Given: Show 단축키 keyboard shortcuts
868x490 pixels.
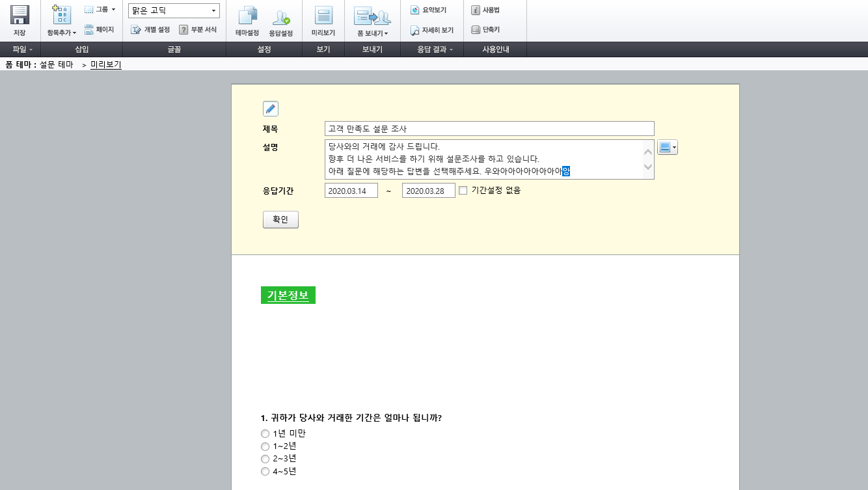Looking at the screenshot, I should click(x=485, y=30).
